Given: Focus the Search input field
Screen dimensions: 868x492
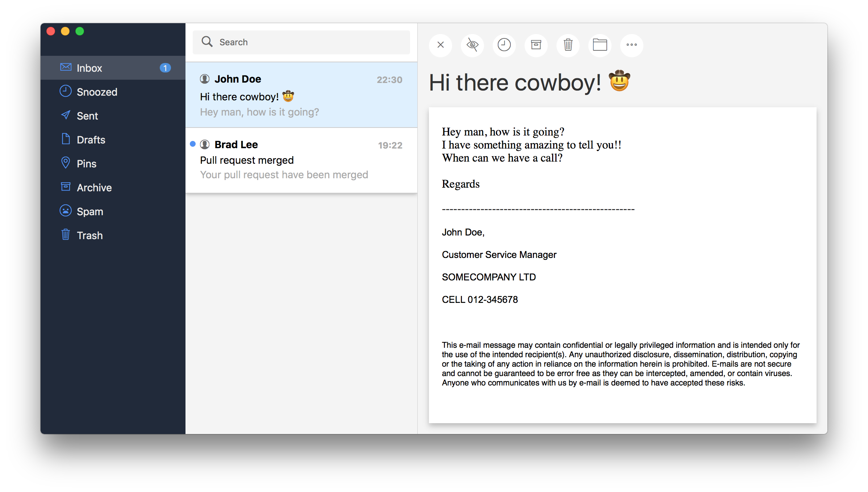Looking at the screenshot, I should point(312,42).
